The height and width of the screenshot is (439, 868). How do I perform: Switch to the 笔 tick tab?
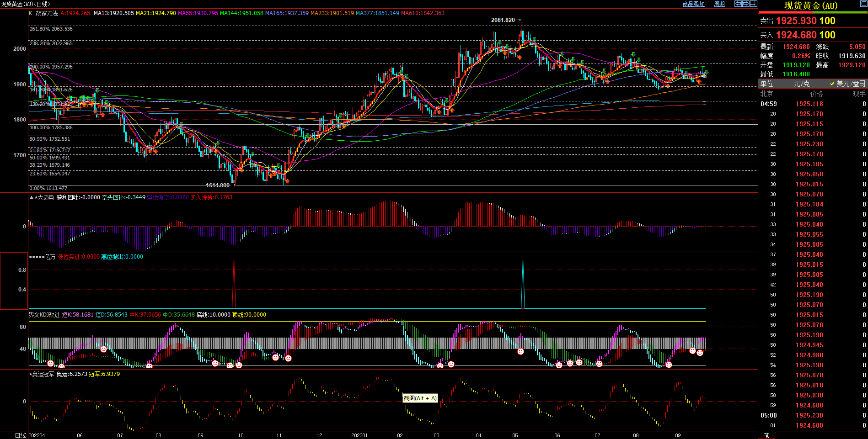(766, 435)
